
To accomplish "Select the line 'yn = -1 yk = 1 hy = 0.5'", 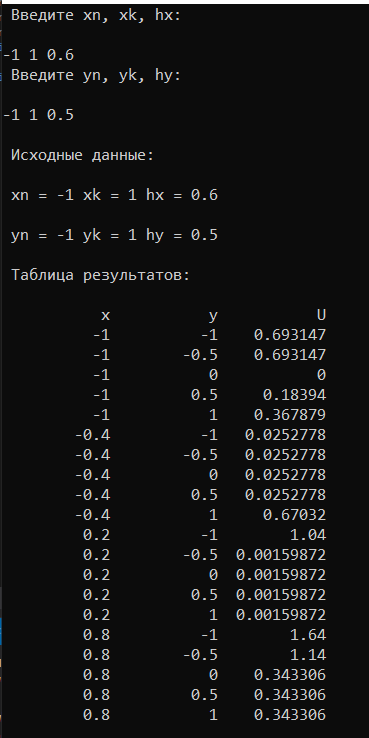I will [114, 235].
